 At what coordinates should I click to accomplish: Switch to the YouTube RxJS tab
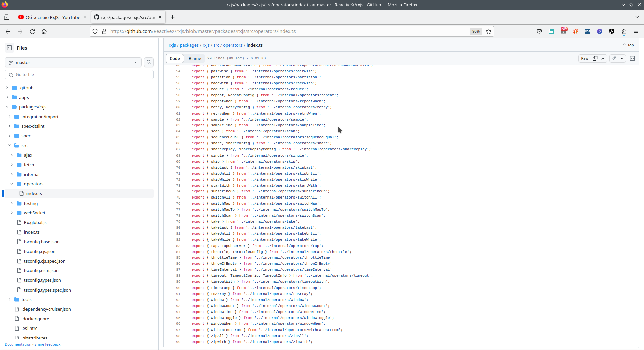coord(53,17)
